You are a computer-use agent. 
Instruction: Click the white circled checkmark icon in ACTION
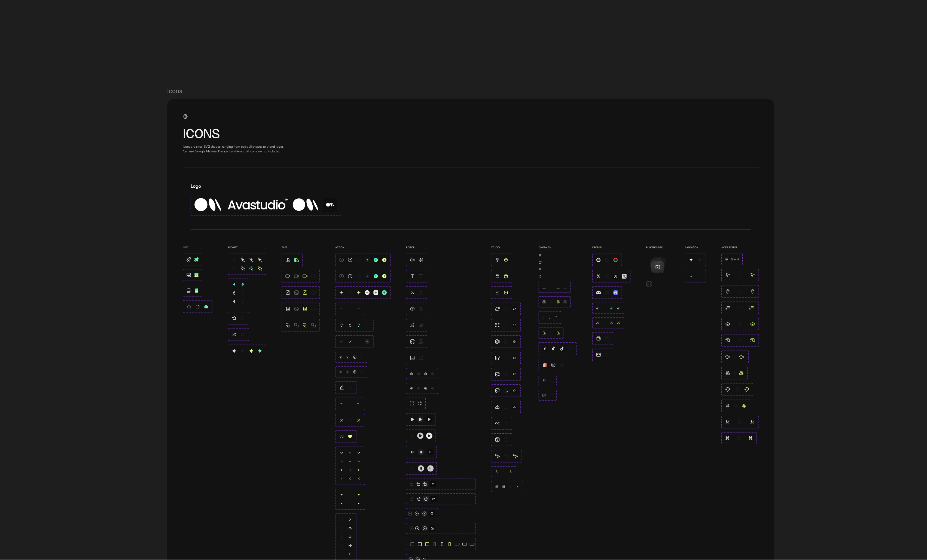355,357
